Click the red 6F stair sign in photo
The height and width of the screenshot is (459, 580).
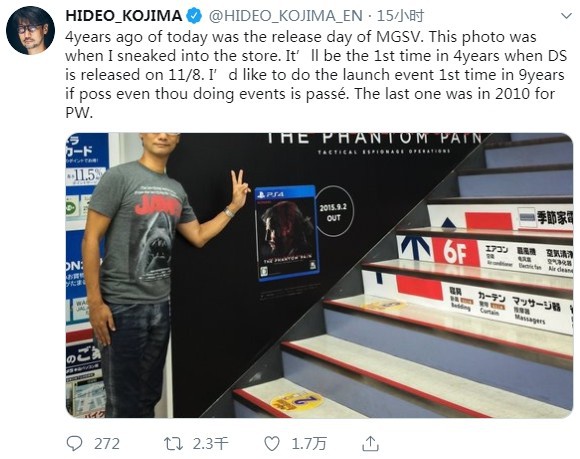pyautogui.click(x=455, y=253)
